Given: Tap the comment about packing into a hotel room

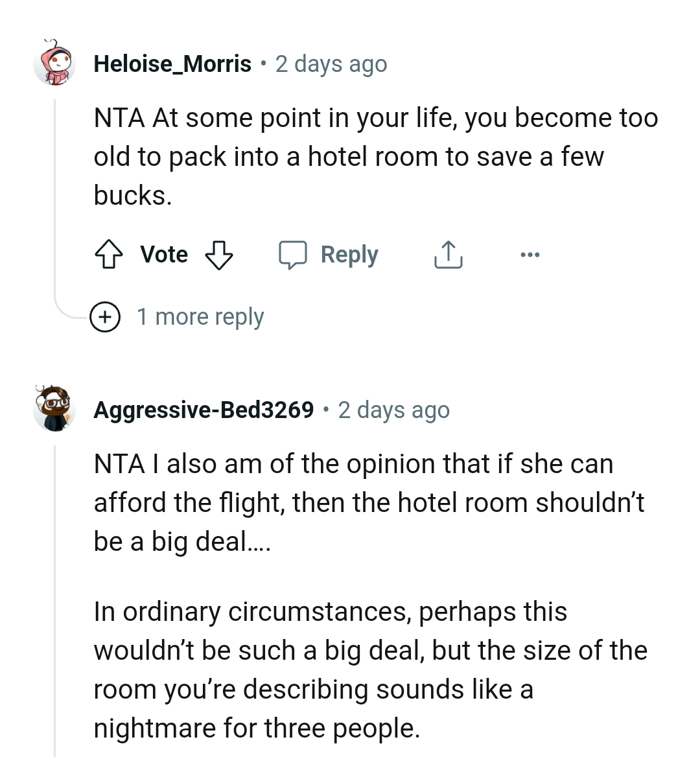Looking at the screenshot, I should tap(376, 156).
